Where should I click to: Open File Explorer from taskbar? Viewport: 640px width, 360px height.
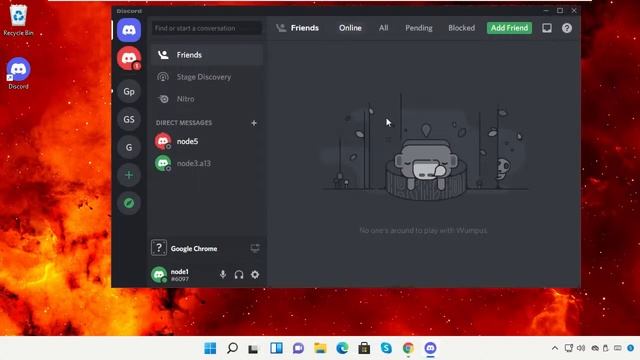[320, 348]
